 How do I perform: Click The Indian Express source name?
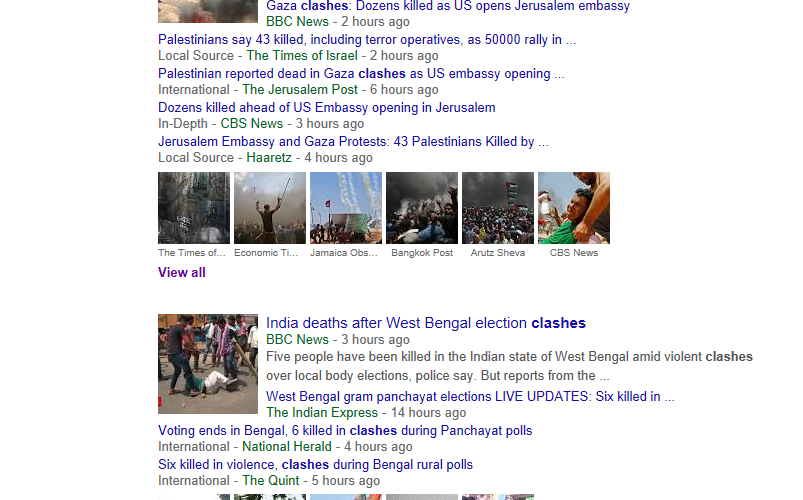point(322,413)
